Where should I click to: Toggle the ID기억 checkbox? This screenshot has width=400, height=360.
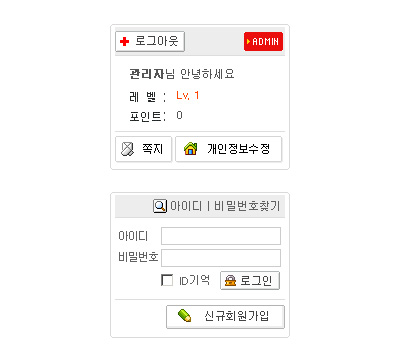pos(167,280)
